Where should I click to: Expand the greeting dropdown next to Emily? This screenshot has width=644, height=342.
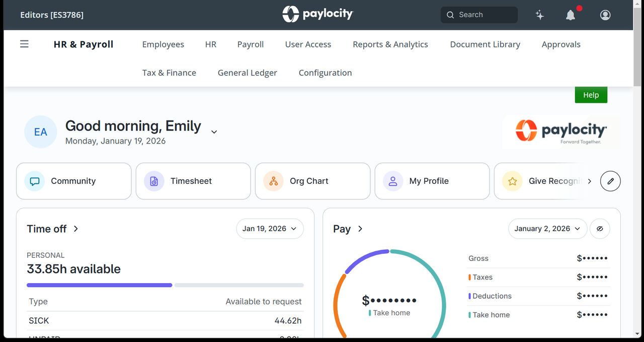tap(214, 131)
